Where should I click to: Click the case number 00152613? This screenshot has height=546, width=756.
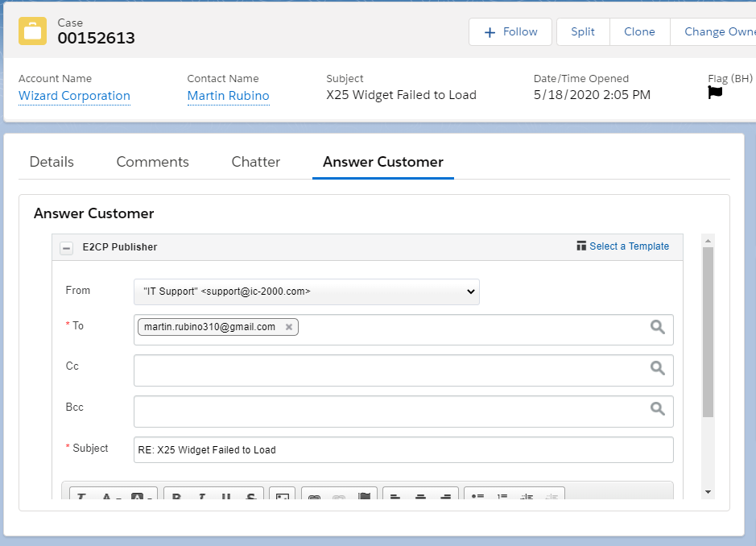pyautogui.click(x=96, y=38)
